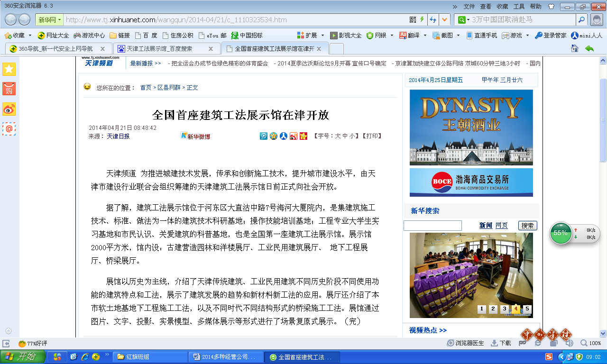This screenshot has width=607, height=364.
Task: Expand the hidden menu chevron before 文件
Action: pos(455,7)
